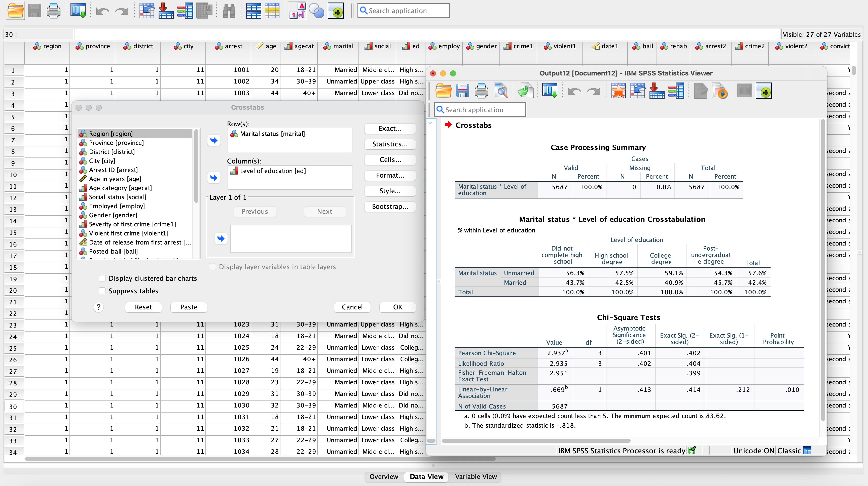868x486 pixels.
Task: Check the Suppress tables option
Action: pos(102,291)
